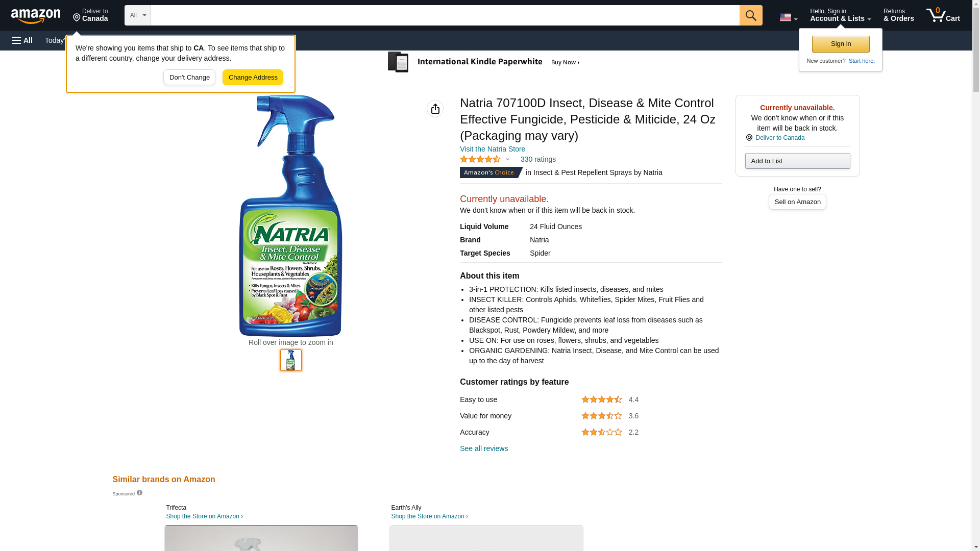Select the product image thumbnail
Viewport: 980px width, 551px height.
(x=290, y=360)
